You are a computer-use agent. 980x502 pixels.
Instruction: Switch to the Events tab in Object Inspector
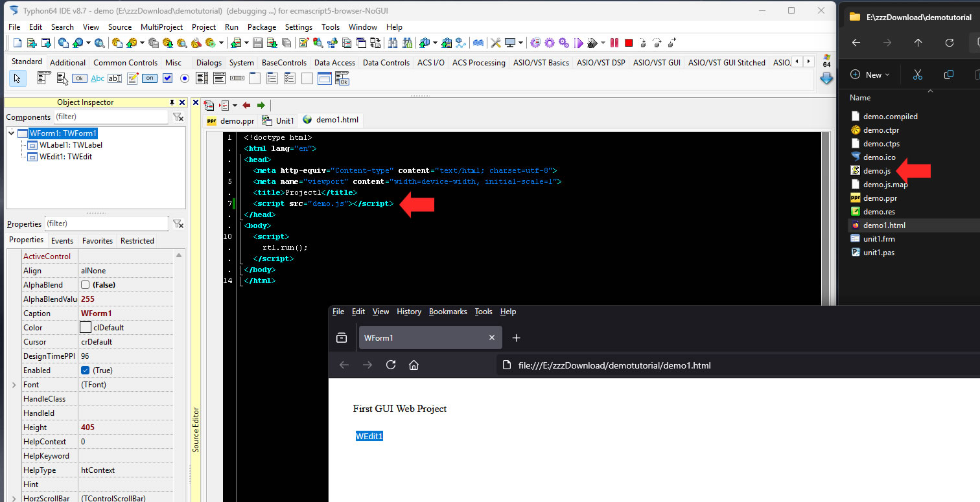coord(62,240)
